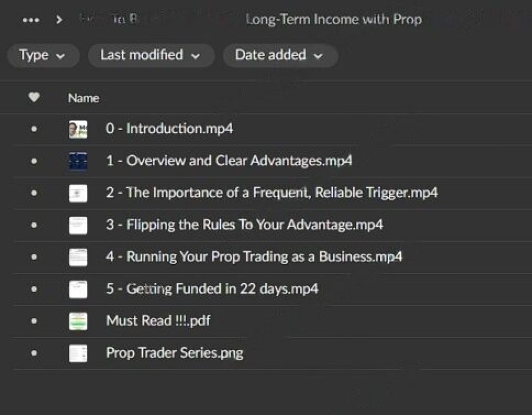Toggle favorite dot for 0 - Introduction.mp4
This screenshot has height=415, width=532.
click(34, 129)
